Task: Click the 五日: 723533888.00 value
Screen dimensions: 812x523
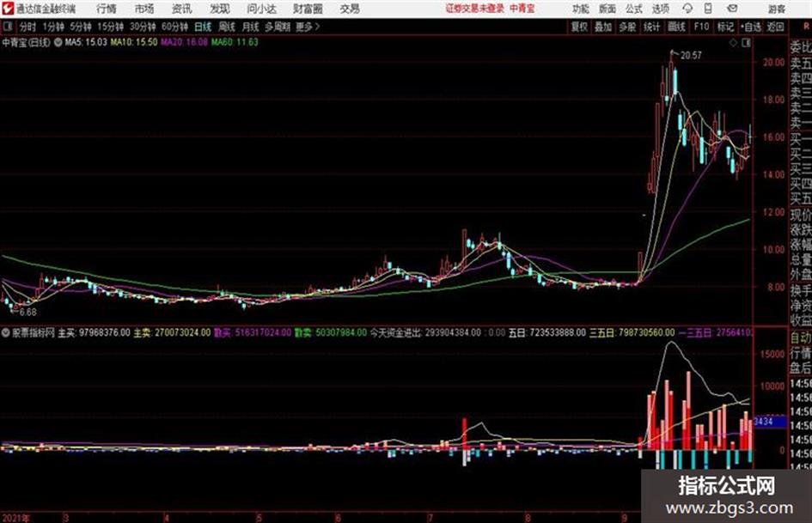Action: point(547,332)
